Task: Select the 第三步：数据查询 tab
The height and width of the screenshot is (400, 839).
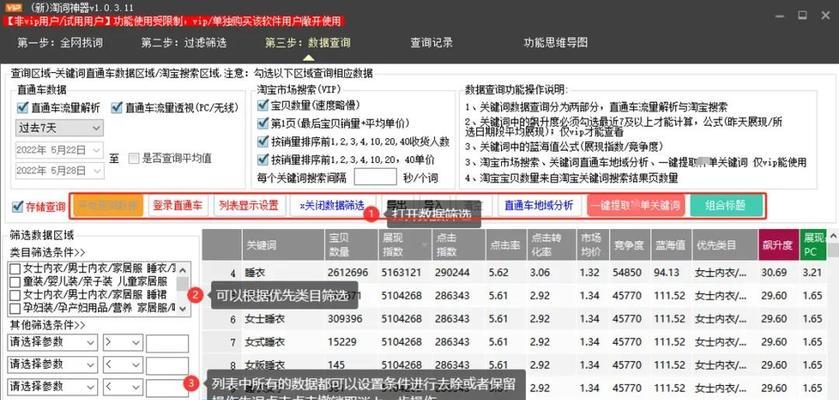Action: pyautogui.click(x=308, y=43)
